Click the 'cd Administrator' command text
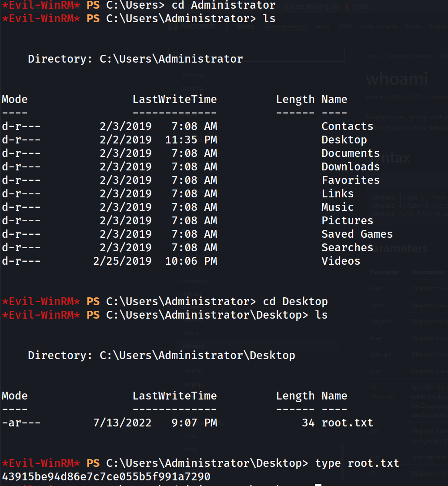Image resolution: width=448 pixels, height=486 pixels. [x=223, y=6]
